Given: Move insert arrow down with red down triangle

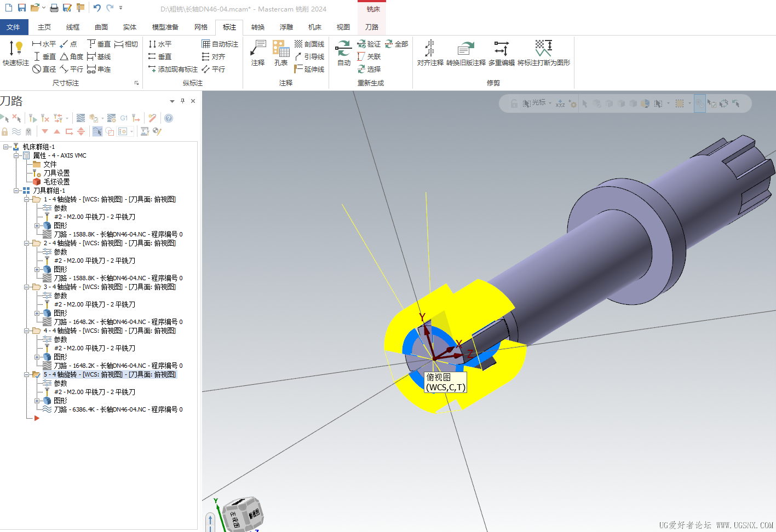Looking at the screenshot, I should pyautogui.click(x=45, y=131).
